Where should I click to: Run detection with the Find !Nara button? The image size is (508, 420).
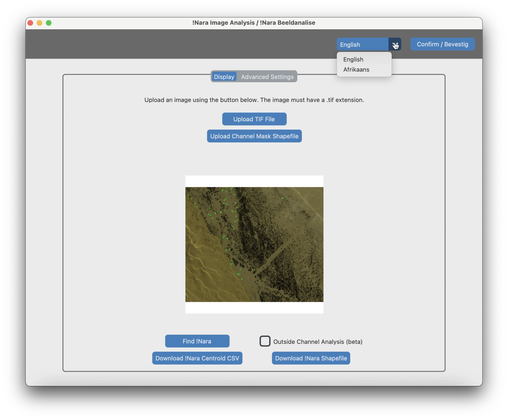[x=197, y=341]
